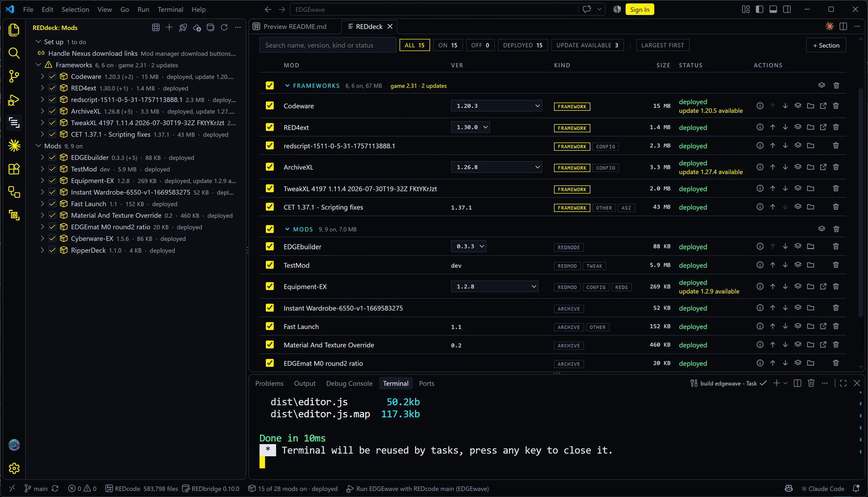This screenshot has width=868, height=497.
Task: Open external link for Equipment-EX row
Action: 823,286
